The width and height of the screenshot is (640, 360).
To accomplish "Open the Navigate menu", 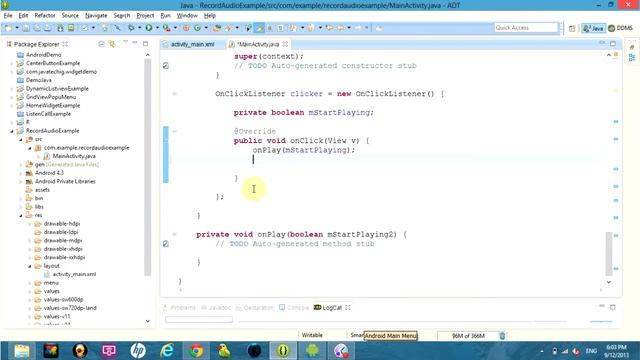I will point(96,16).
